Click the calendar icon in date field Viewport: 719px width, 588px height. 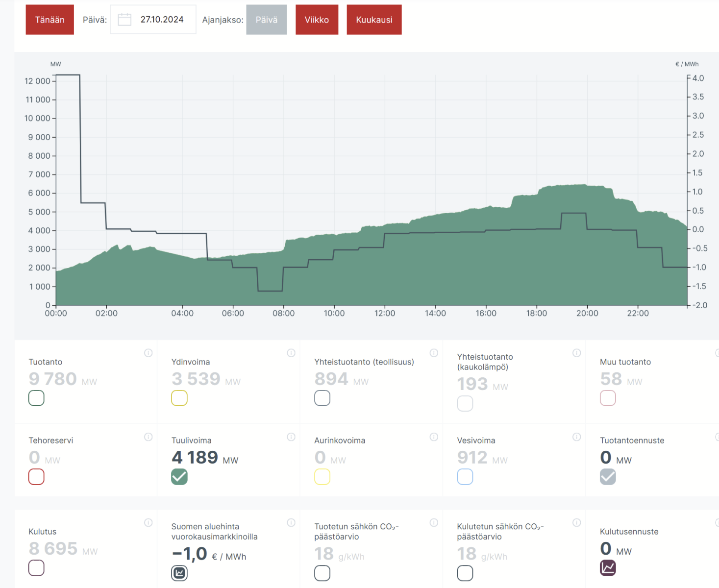tap(124, 20)
